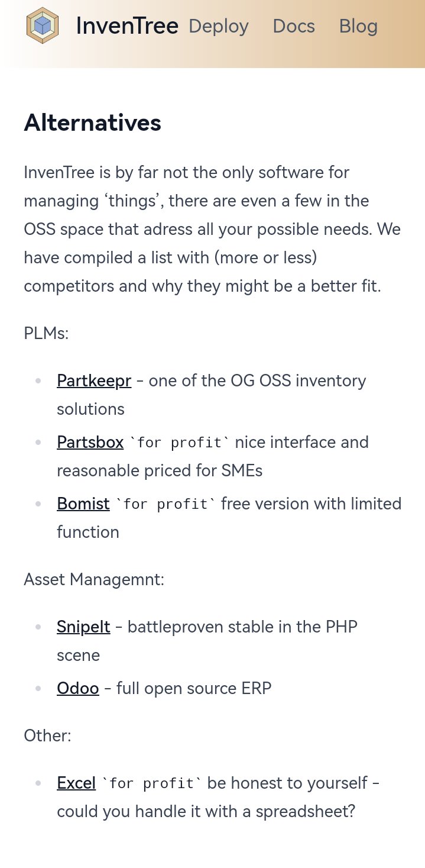Follow the Partsbox link
The height and width of the screenshot is (868, 425).
click(90, 442)
